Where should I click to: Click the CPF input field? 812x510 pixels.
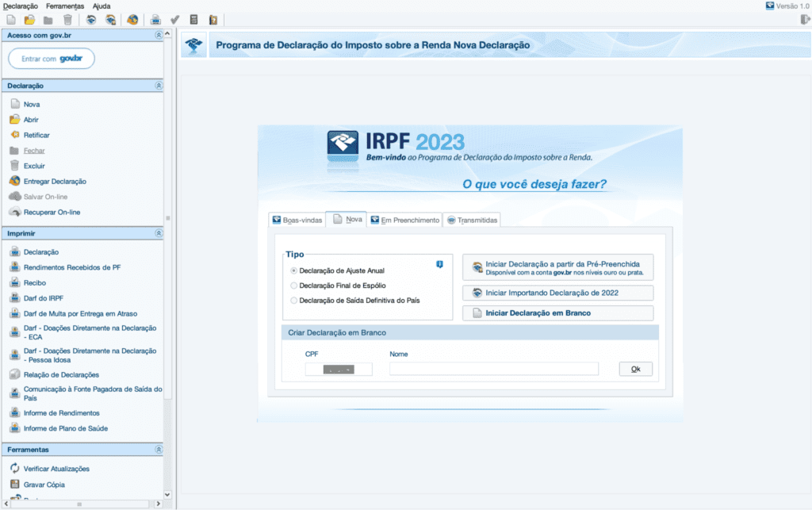click(338, 369)
